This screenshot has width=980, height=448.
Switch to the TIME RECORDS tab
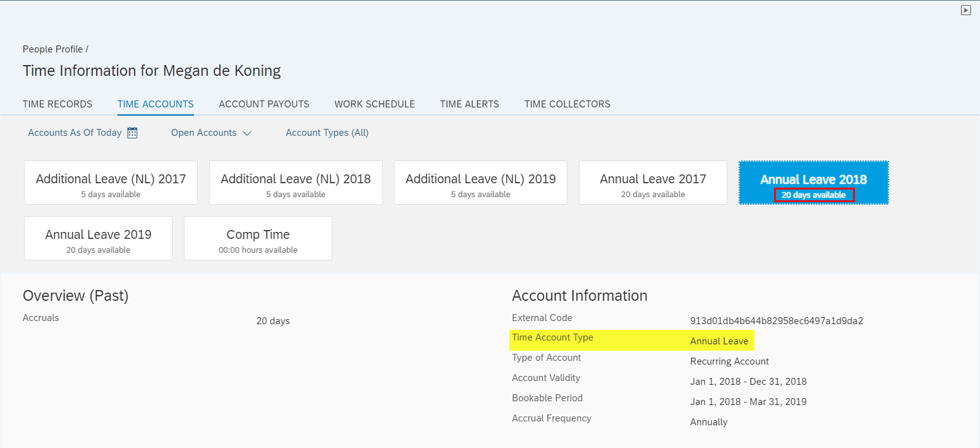(x=57, y=104)
